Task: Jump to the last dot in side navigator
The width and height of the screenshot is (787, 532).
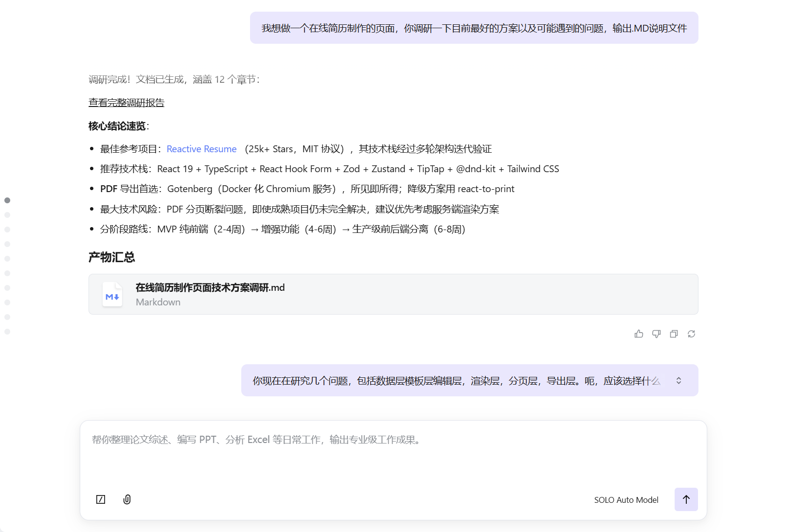Action: tap(7, 332)
